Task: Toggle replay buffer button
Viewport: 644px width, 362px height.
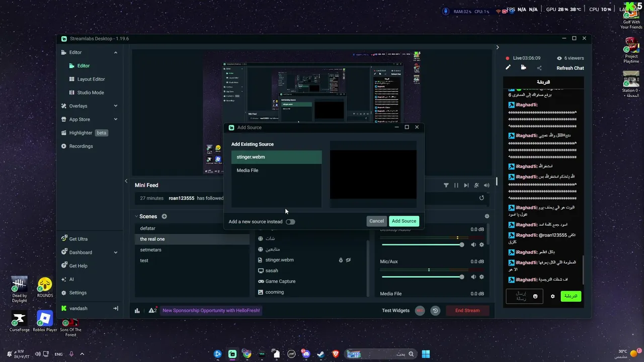Action: 435,311
